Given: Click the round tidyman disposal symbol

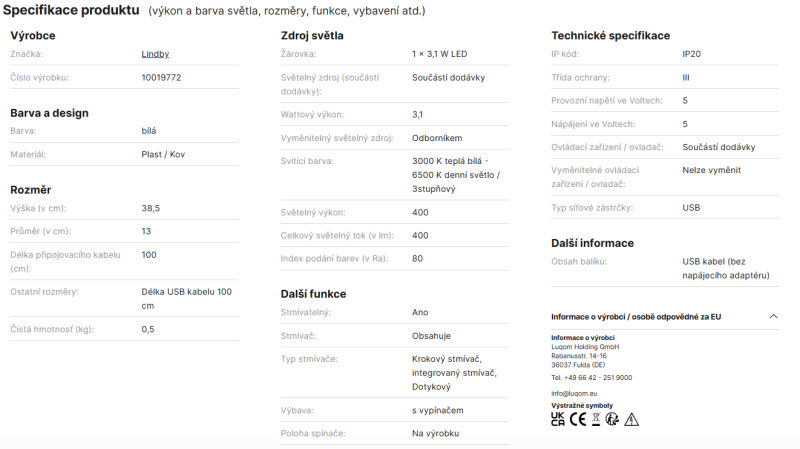Looking at the screenshot, I should (612, 419).
